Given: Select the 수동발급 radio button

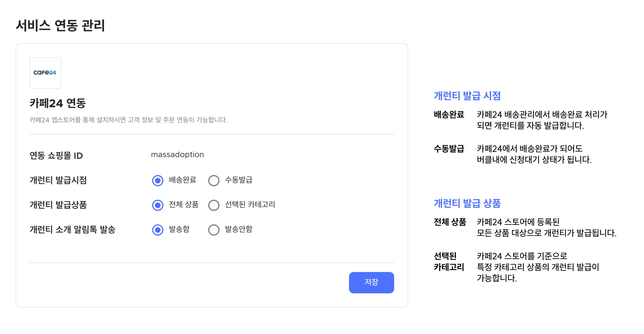Looking at the screenshot, I should (x=214, y=180).
